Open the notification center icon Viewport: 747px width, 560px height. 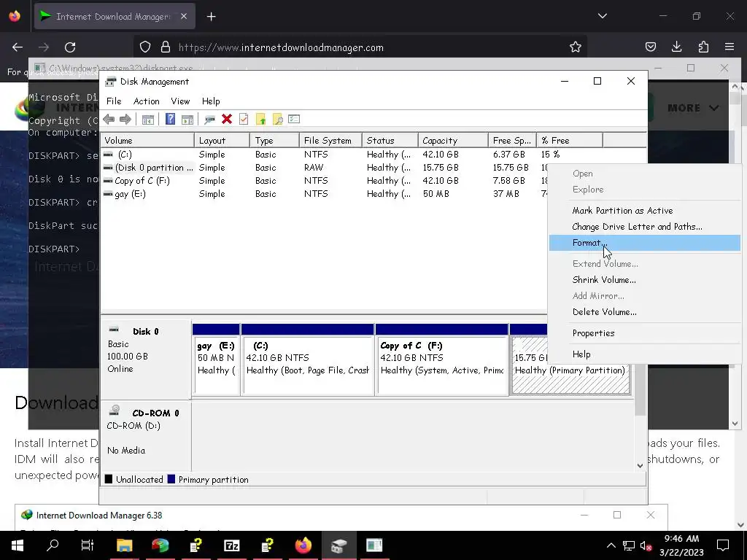(723, 545)
